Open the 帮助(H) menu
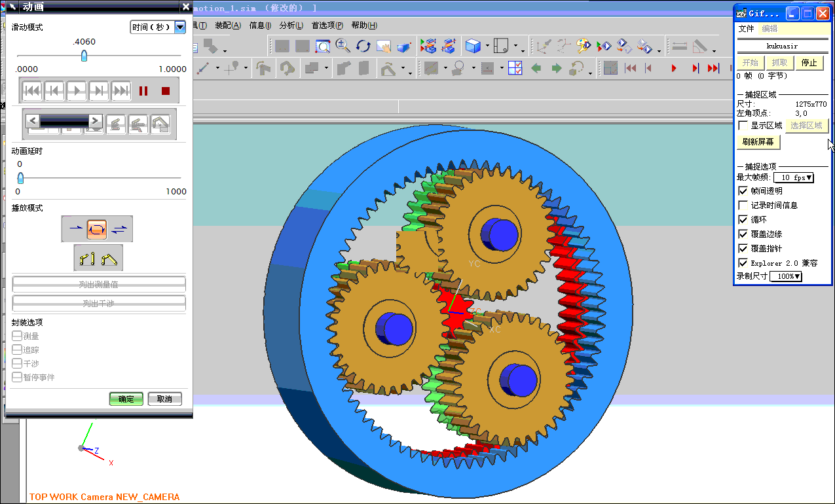This screenshot has height=504, width=835. (x=364, y=26)
